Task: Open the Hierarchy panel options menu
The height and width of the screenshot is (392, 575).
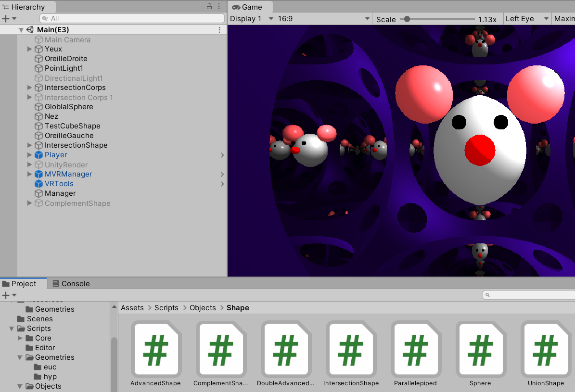Action: [219, 6]
